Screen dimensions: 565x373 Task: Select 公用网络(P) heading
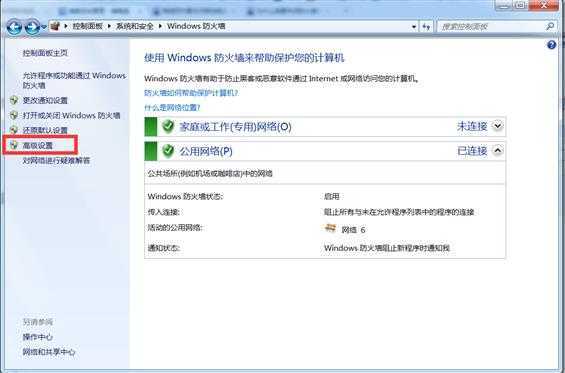(x=206, y=151)
